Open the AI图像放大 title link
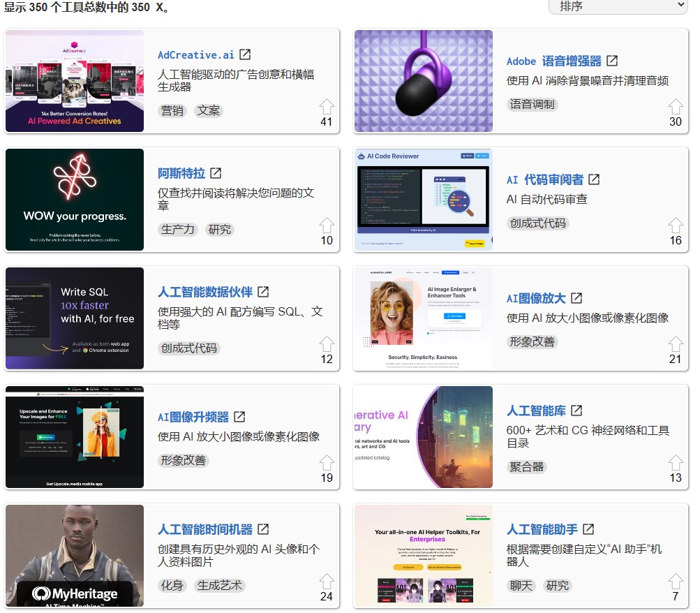Screen dimensions: 700x613 point(536,298)
